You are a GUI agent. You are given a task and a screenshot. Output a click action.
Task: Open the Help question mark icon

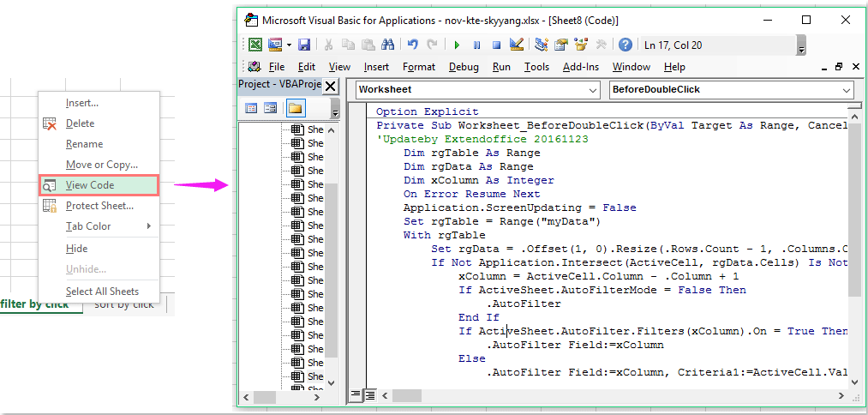point(626,45)
